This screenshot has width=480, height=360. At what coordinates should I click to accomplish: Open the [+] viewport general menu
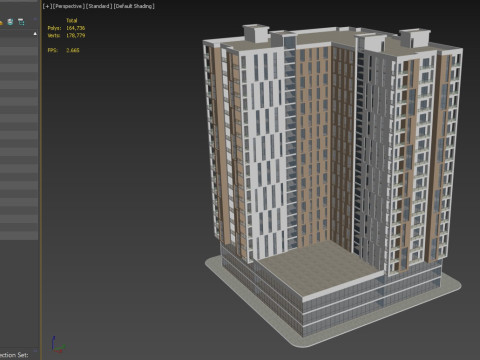point(47,6)
